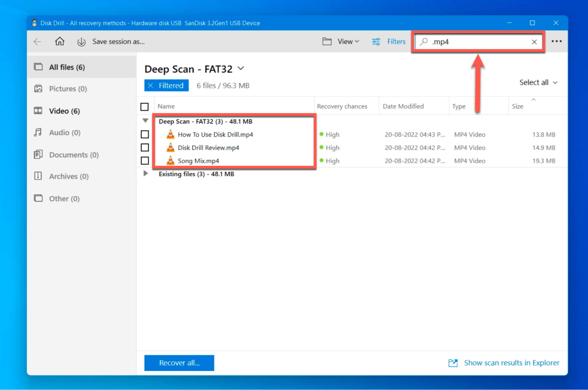Click the Disk Drill app icon in title bar
The image size is (588, 390).
coord(34,23)
